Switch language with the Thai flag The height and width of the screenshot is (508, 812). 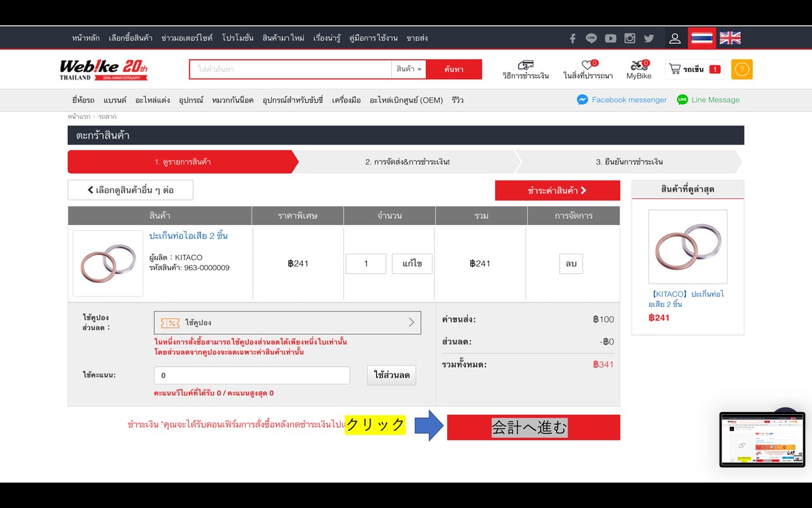point(702,38)
